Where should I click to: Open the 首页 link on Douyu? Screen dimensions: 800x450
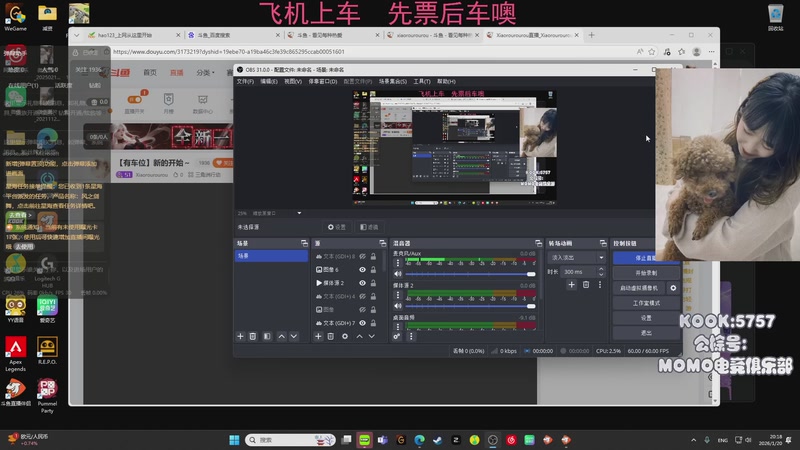click(150, 72)
